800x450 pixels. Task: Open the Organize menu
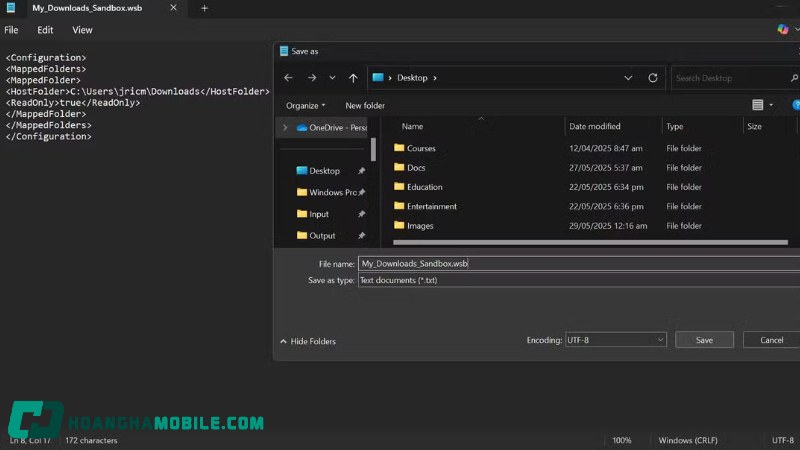[x=305, y=105]
